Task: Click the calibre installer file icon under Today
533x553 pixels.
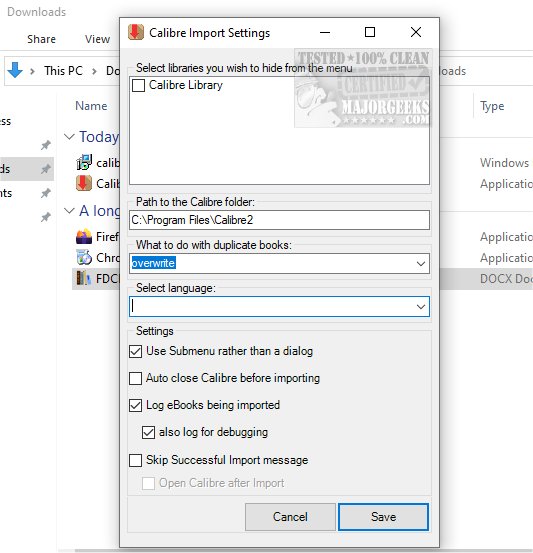Action: click(x=84, y=163)
